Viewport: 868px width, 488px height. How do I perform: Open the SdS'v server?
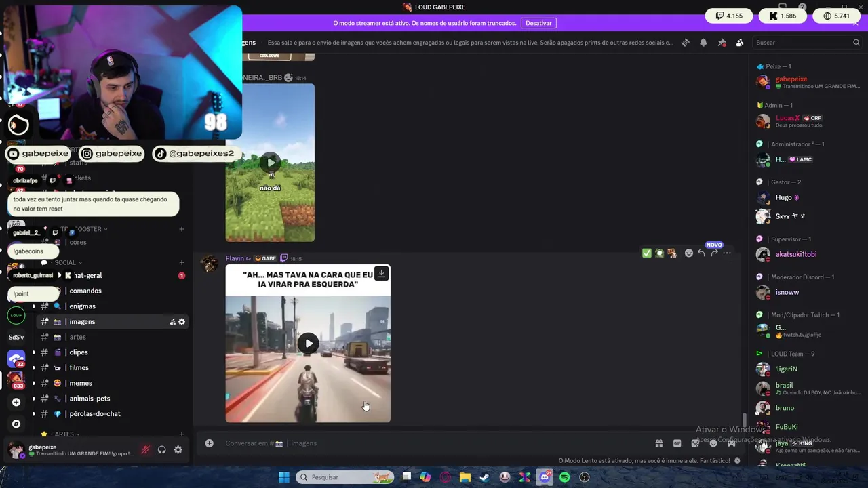point(16,337)
